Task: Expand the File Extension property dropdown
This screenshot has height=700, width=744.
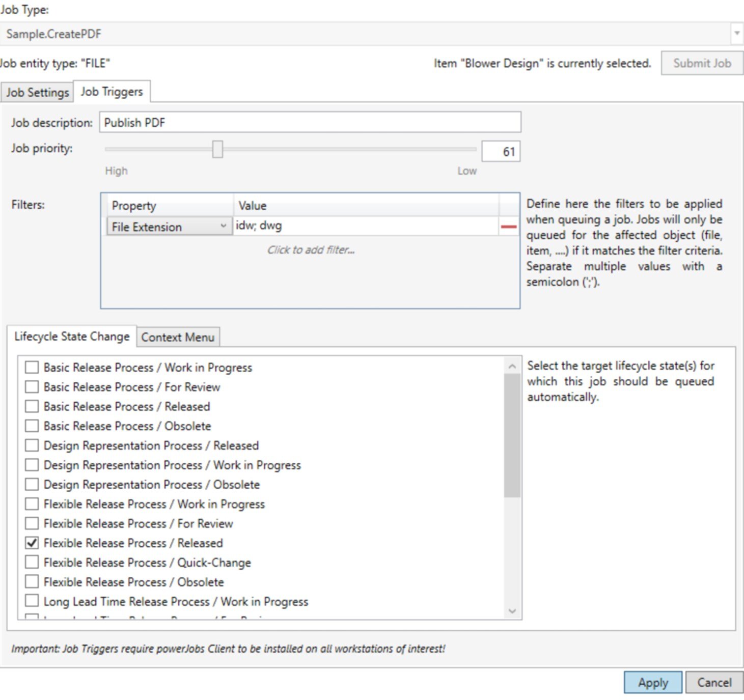Action: (x=224, y=226)
